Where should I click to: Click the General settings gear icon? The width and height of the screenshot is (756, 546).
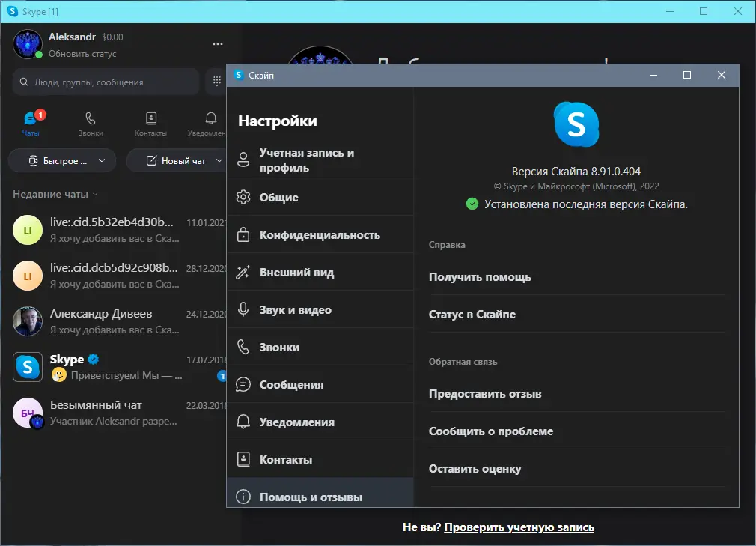(243, 197)
